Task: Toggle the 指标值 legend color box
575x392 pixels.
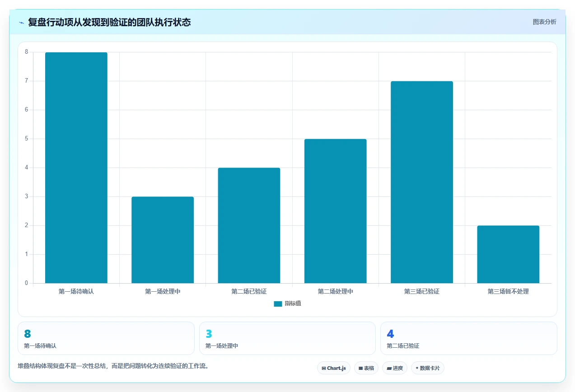Action: 278,304
